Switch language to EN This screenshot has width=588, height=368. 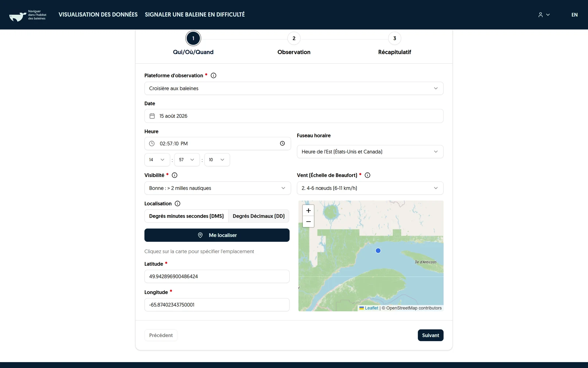[x=574, y=15]
